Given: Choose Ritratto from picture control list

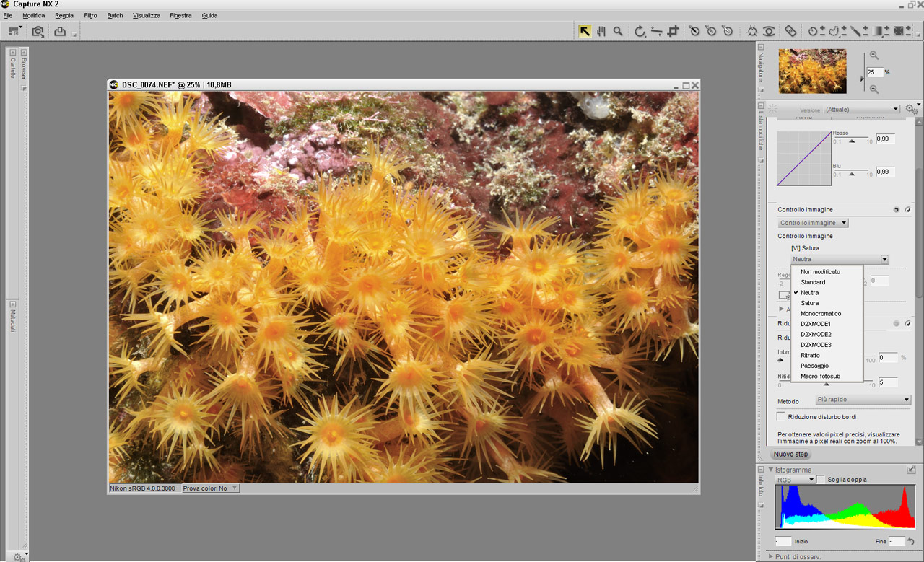Looking at the screenshot, I should [827, 356].
